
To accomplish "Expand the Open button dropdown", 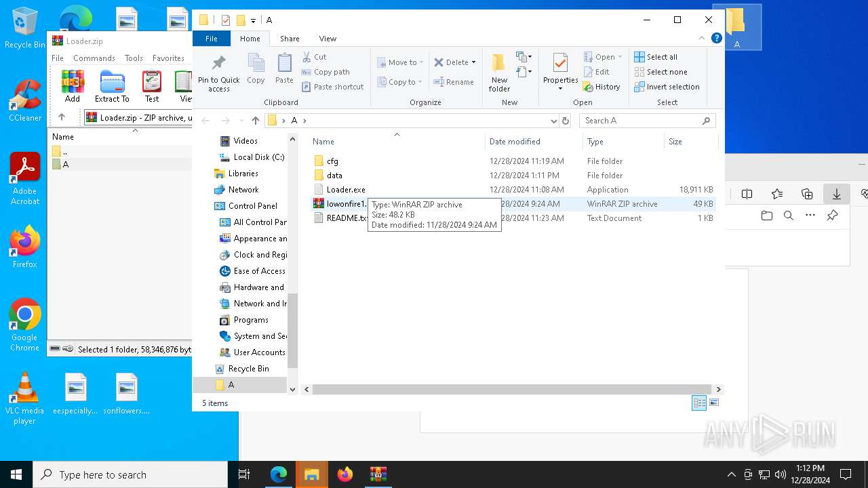I will point(620,57).
